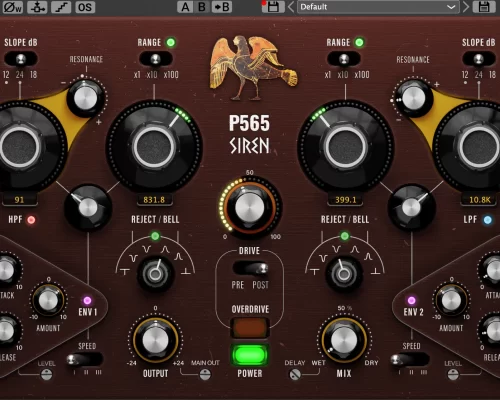Toggle the left RANGE multiplier switch
Image resolution: width=500 pixels, height=400 pixels.
click(x=155, y=59)
